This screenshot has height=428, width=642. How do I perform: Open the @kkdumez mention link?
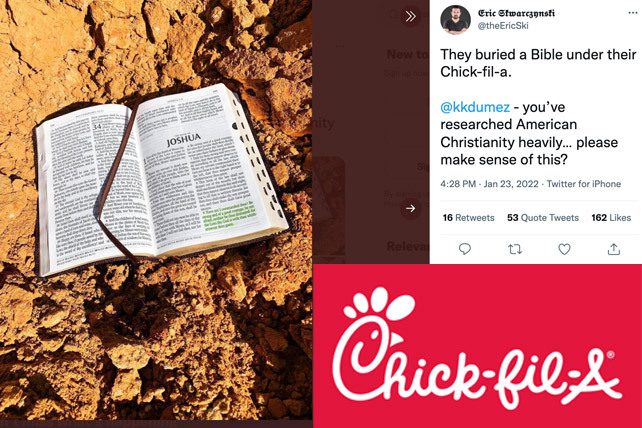point(475,107)
